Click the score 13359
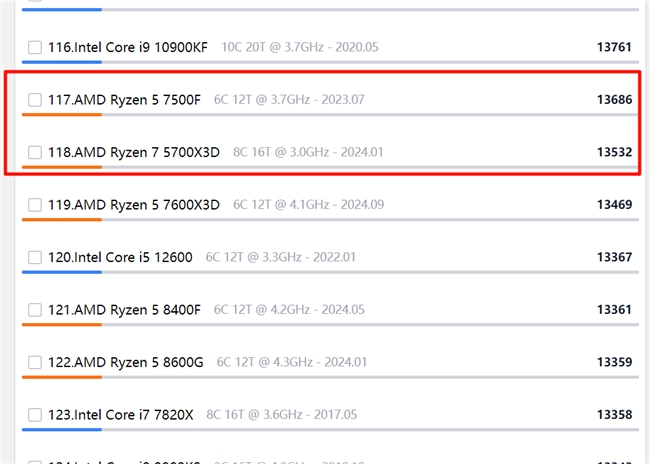Viewport: 650px width, 464px height. (x=614, y=362)
